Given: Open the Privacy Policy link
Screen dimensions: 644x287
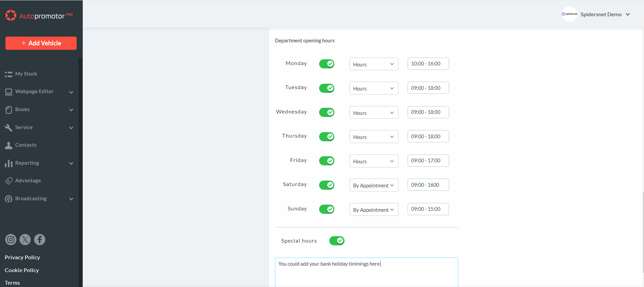Looking at the screenshot, I should [x=22, y=258].
